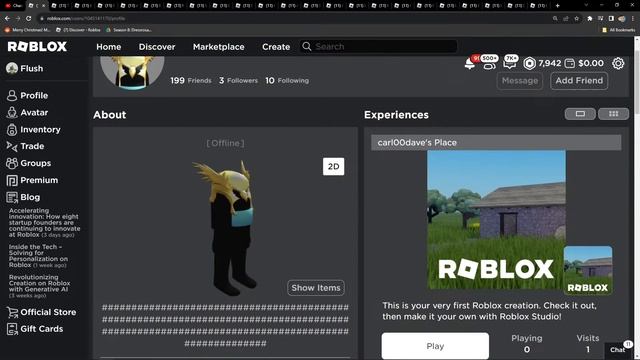Click the Robux balance icon
The image size is (640, 360).
coord(529,63)
